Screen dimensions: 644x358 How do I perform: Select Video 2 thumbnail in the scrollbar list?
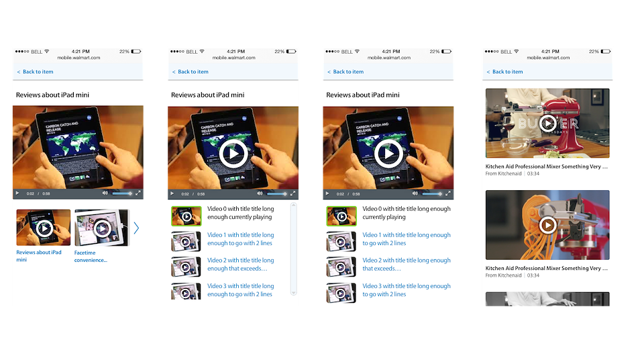(186, 267)
